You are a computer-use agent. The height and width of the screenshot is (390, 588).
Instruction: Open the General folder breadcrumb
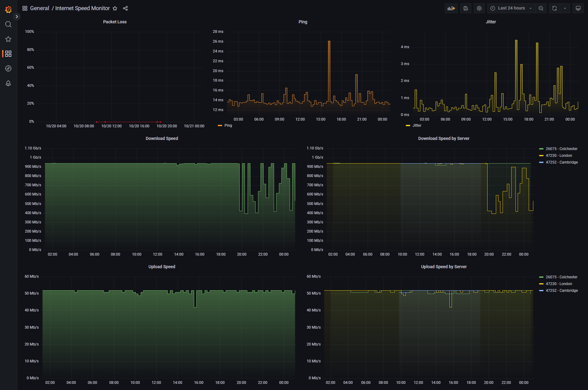coord(40,8)
